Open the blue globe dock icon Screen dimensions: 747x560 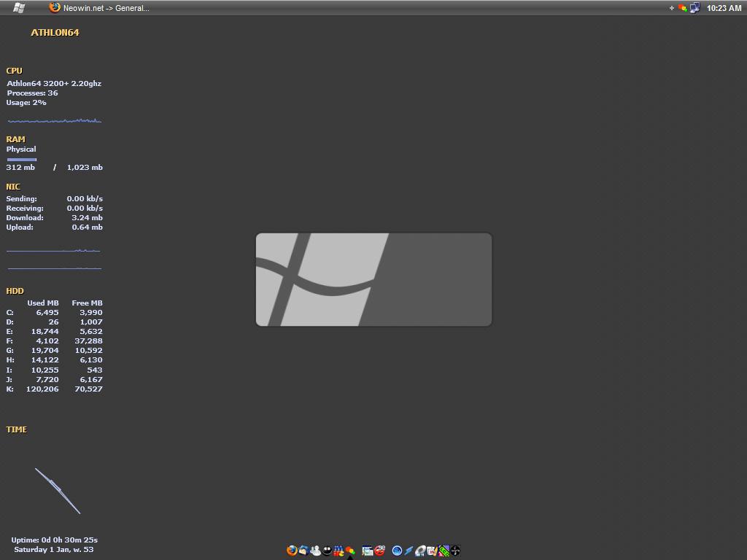tap(397, 551)
